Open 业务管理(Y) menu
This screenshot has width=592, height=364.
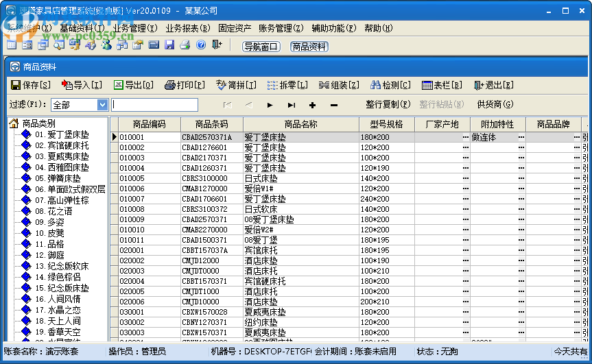[x=135, y=28]
